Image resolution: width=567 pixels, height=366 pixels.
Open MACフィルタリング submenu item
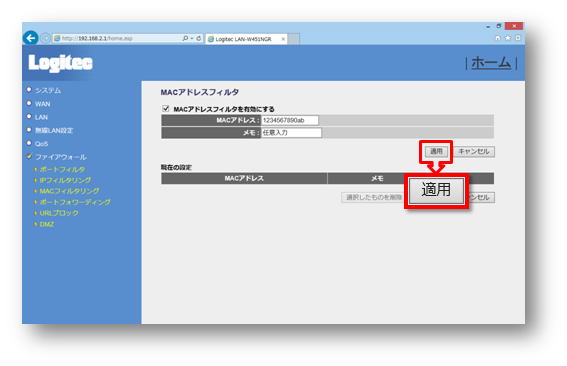(x=69, y=191)
